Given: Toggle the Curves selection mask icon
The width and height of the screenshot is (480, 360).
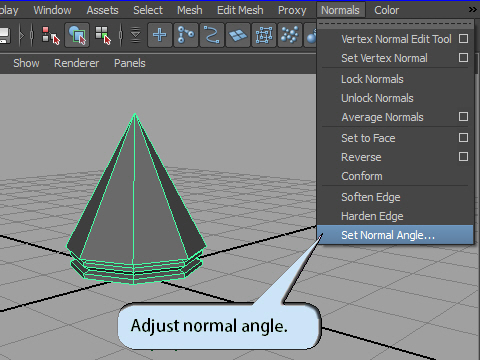Looking at the screenshot, I should [212, 35].
